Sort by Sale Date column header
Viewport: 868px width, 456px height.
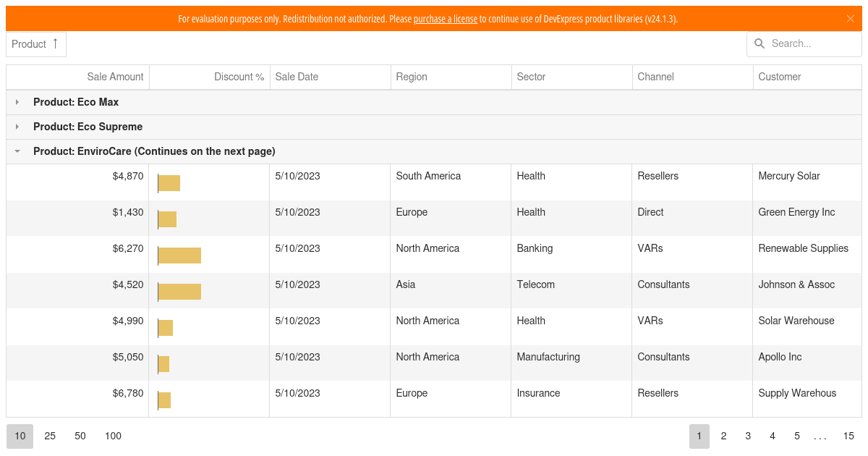(x=331, y=77)
